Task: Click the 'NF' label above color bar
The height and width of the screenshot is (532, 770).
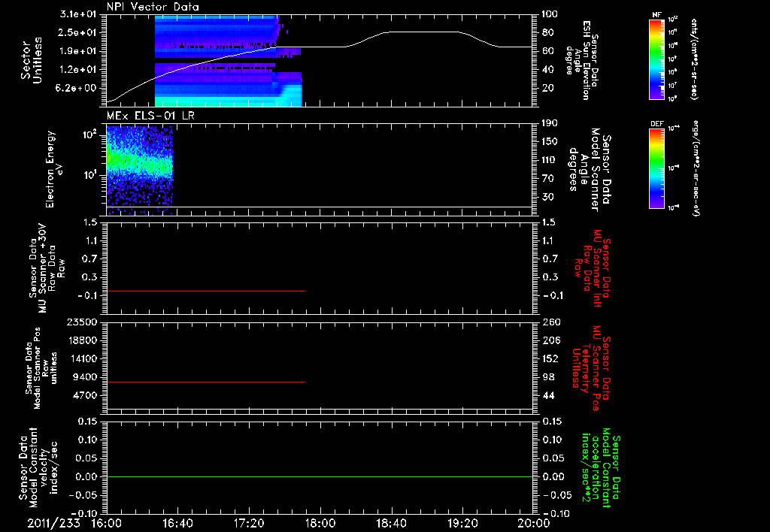Action: (657, 15)
